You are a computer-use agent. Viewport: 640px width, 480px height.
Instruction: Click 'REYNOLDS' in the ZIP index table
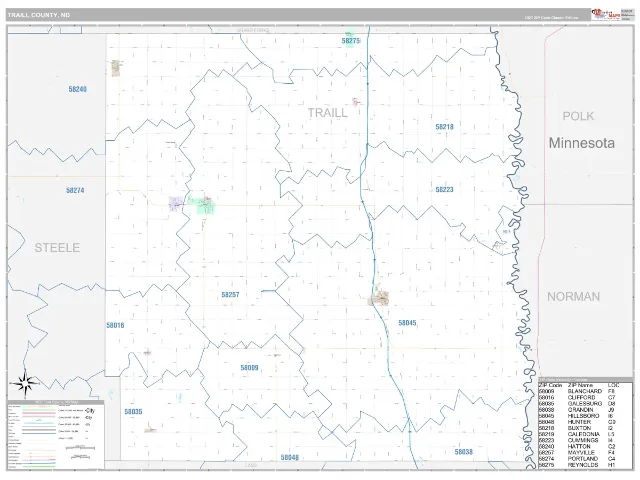(x=583, y=465)
